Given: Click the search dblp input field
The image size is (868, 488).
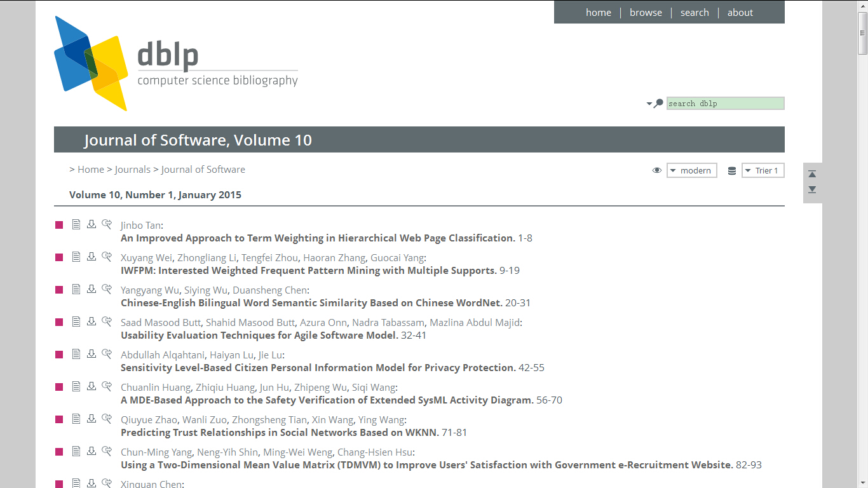Looking at the screenshot, I should coord(725,103).
